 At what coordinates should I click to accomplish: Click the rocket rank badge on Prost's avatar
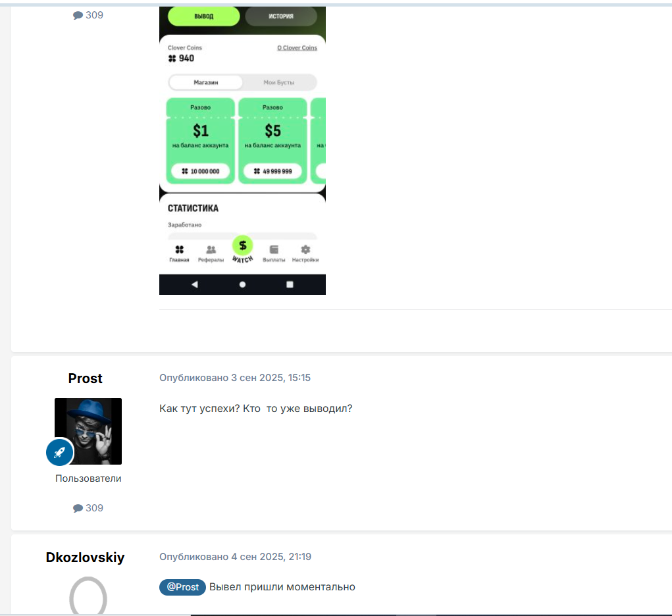(60, 452)
